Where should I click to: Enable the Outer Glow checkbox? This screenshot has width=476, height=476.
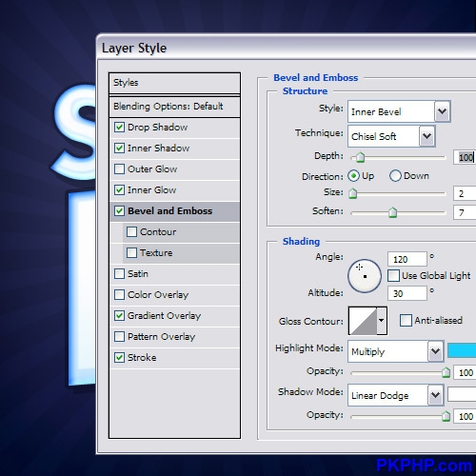pos(119,169)
